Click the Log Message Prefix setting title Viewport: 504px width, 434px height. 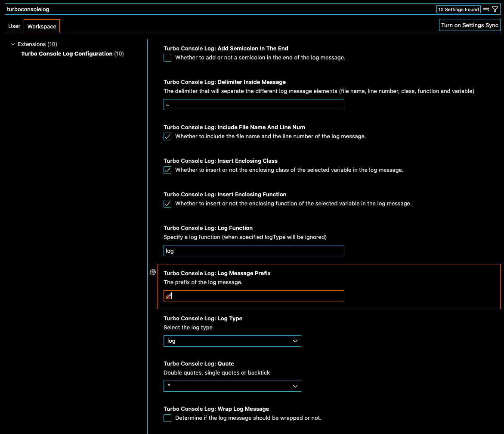pos(217,273)
